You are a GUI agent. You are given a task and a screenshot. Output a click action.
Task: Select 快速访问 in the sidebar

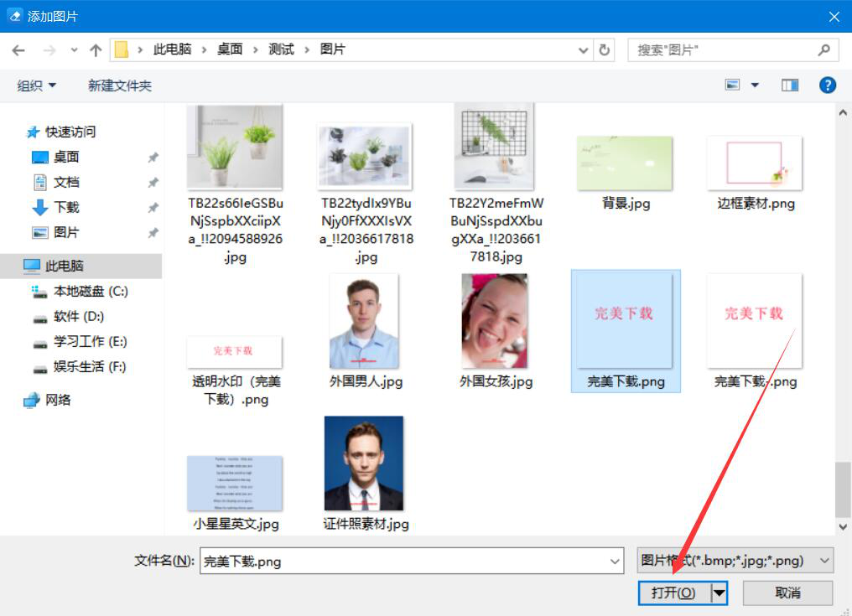pyautogui.click(x=70, y=132)
